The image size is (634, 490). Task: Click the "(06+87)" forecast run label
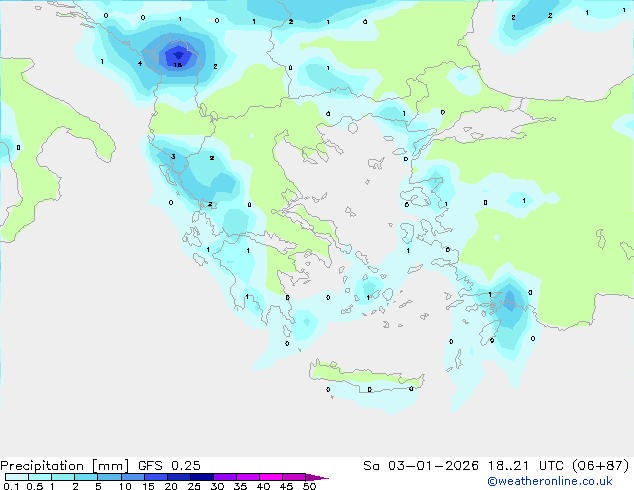coord(601,466)
